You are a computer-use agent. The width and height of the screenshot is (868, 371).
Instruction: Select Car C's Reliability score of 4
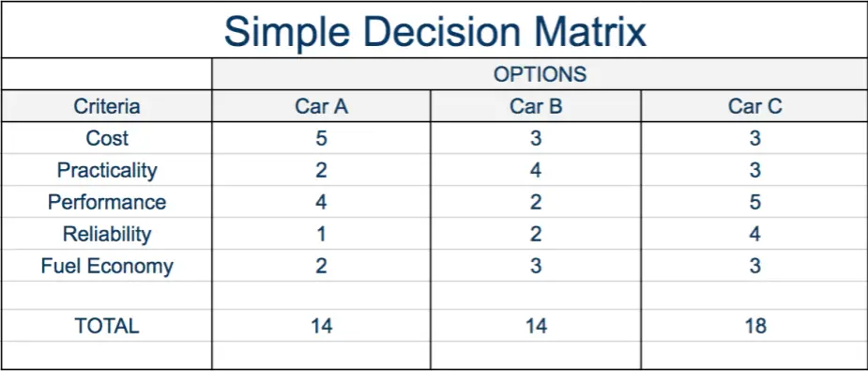754,234
